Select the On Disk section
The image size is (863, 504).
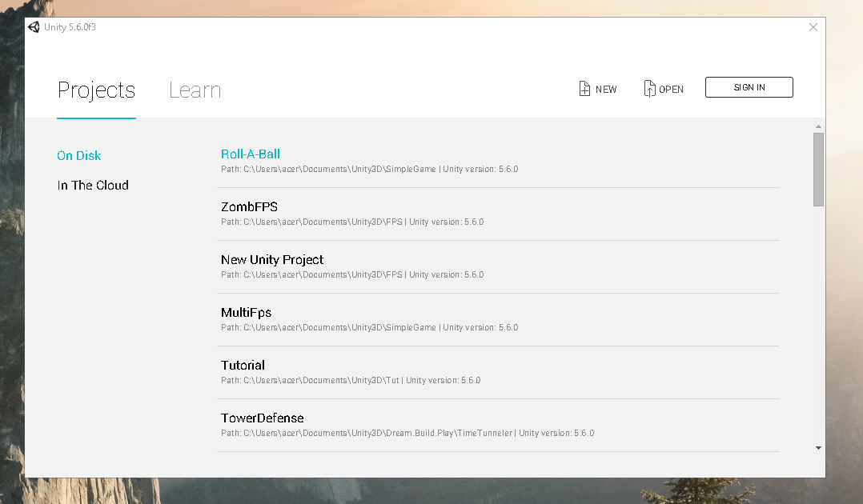point(78,156)
